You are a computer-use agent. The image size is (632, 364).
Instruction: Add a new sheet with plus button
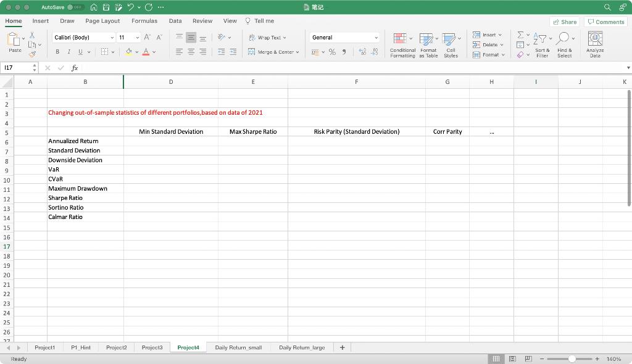(342, 347)
